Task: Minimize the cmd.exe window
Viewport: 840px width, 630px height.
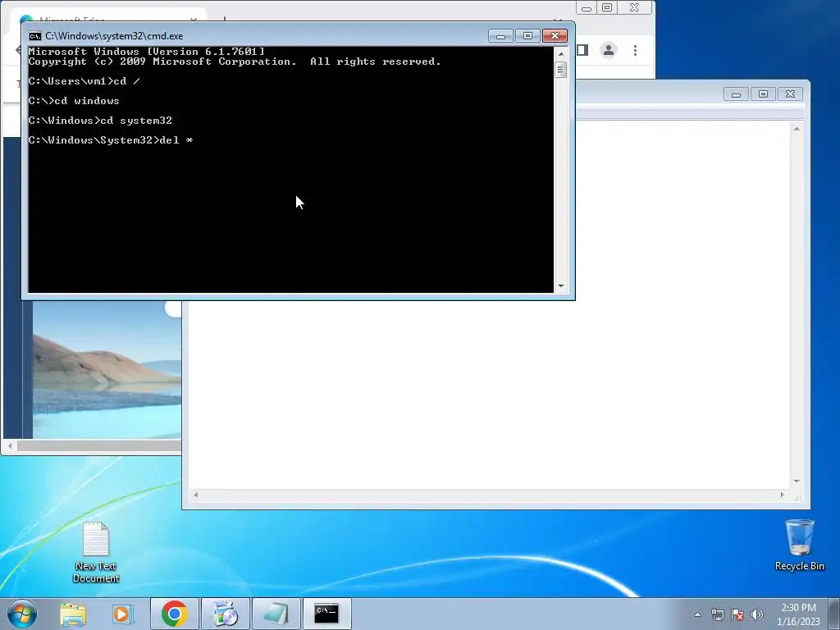Action: [500, 36]
